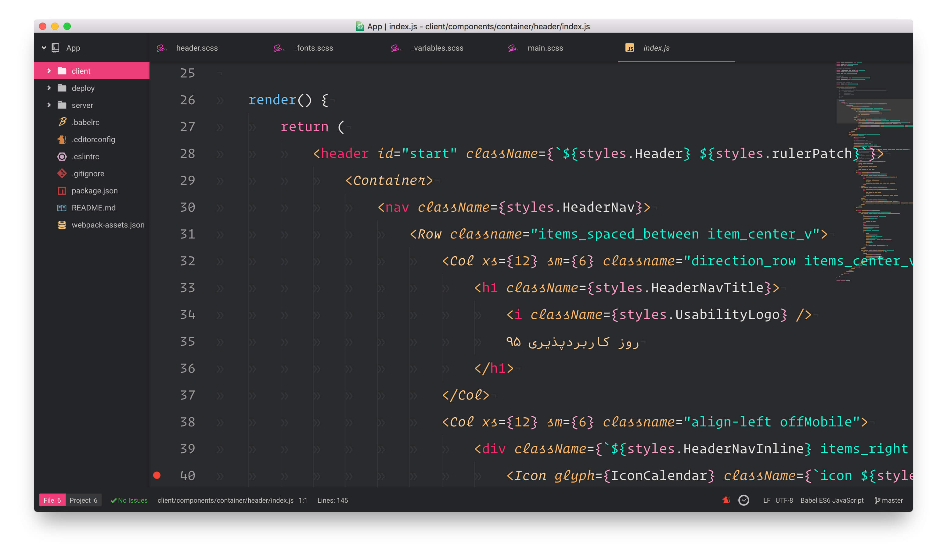
Task: Click the .babelrc file icon
Action: point(62,122)
